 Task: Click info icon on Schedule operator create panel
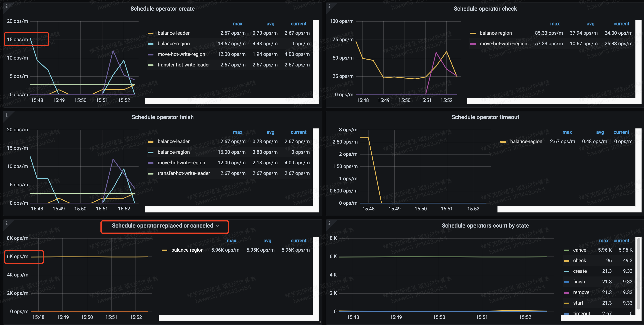click(7, 6)
